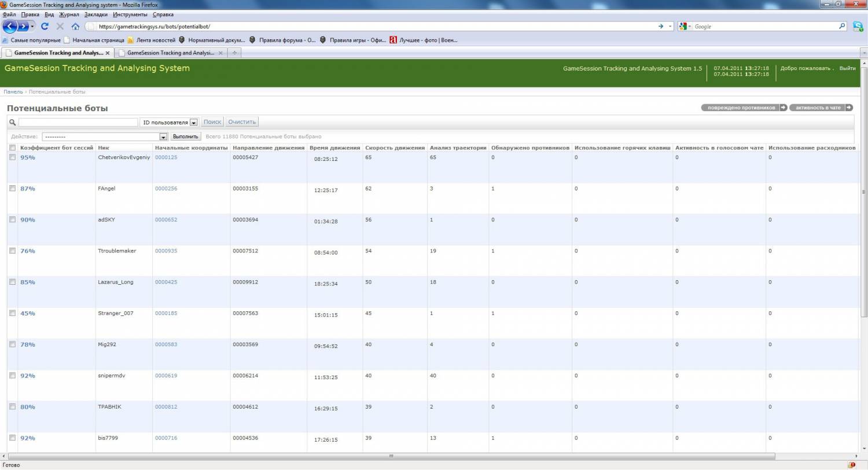868x470 pixels.
Task: Click the 'Выйти' logout link
Action: point(848,68)
